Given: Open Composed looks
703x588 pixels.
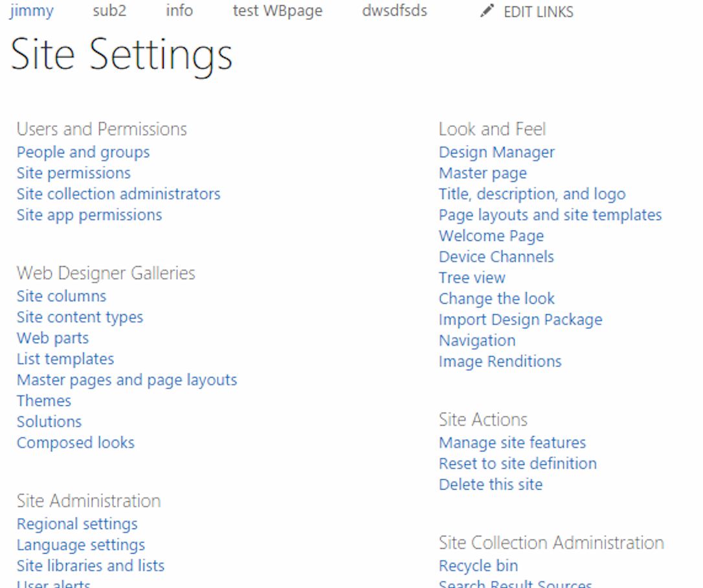Looking at the screenshot, I should tap(76, 442).
